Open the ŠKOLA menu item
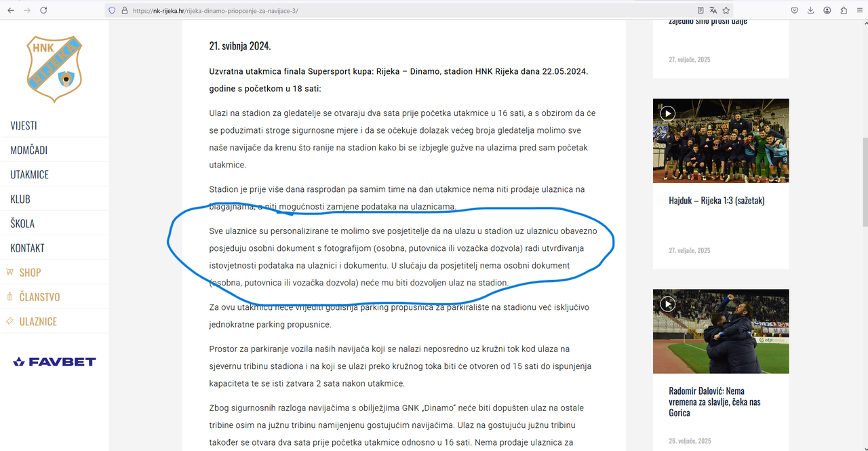This screenshot has height=451, width=868. point(22,223)
